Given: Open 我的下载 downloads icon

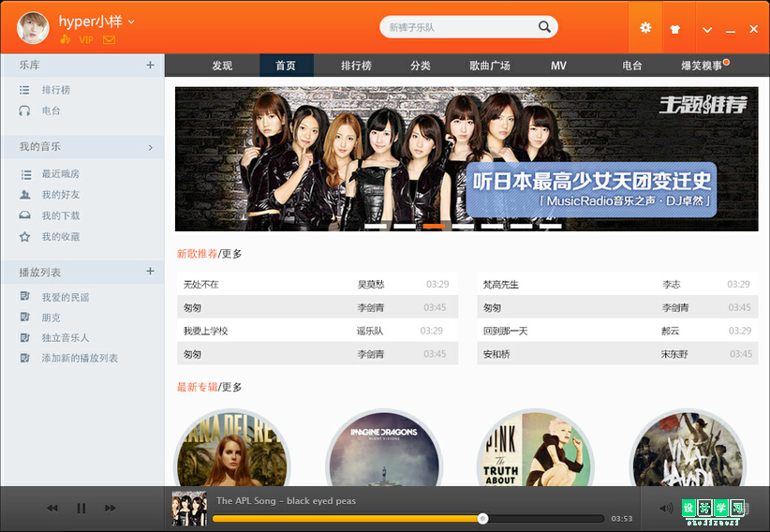Looking at the screenshot, I should pos(24,215).
